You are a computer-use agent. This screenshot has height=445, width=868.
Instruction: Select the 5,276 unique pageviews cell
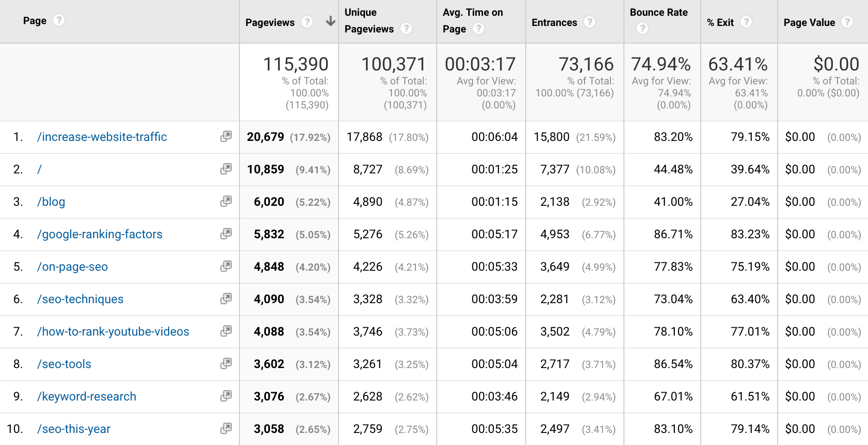(368, 234)
